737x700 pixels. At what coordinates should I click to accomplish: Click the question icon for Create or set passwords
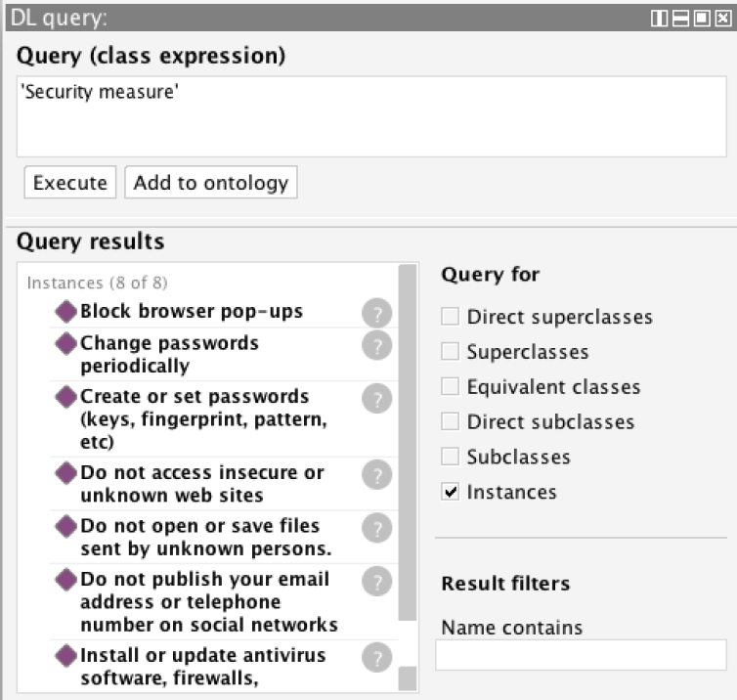pos(376,398)
